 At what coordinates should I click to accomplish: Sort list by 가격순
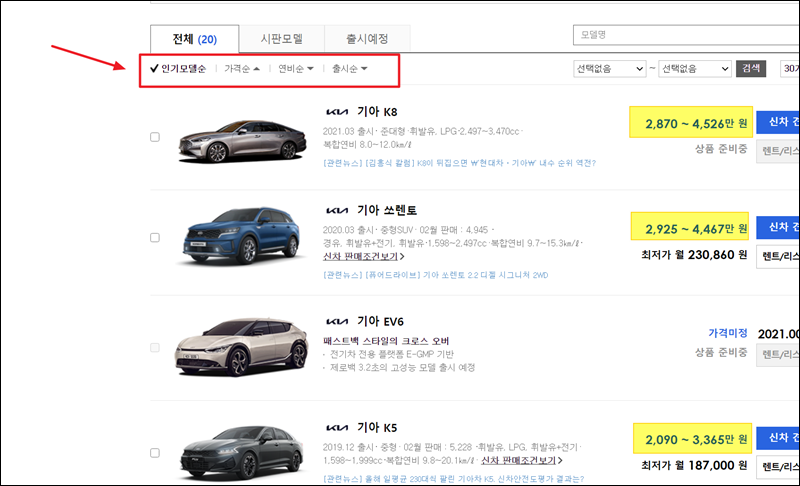(242, 69)
